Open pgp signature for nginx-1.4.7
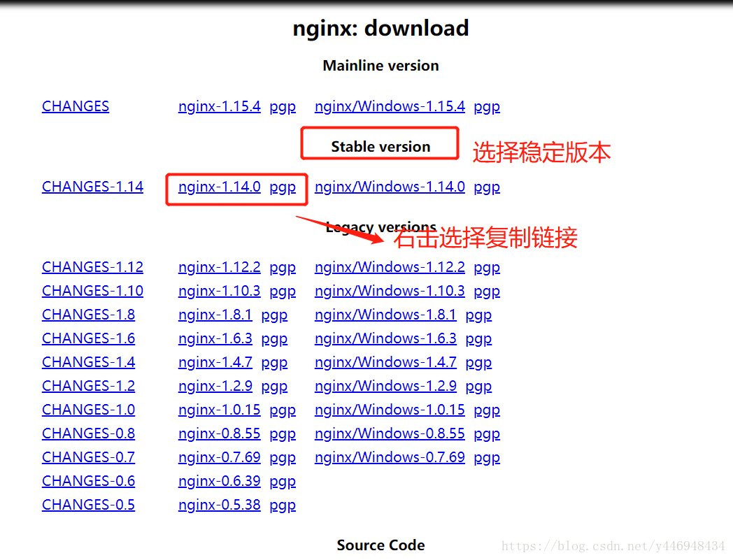 274,364
